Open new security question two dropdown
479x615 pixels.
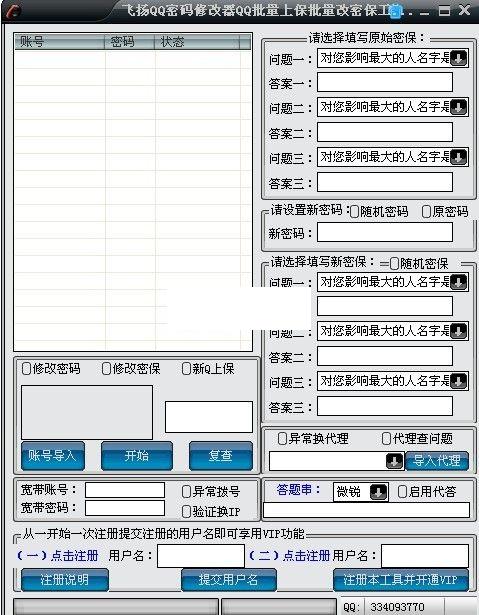458,331
